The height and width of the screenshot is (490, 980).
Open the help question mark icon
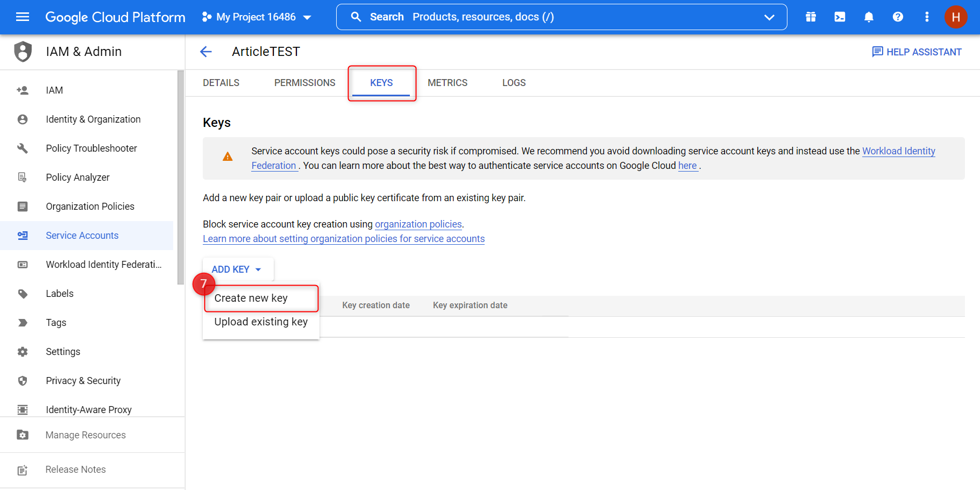898,17
